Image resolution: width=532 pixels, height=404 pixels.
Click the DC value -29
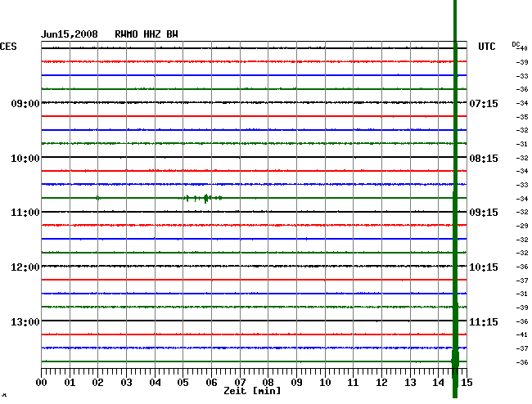(522, 226)
